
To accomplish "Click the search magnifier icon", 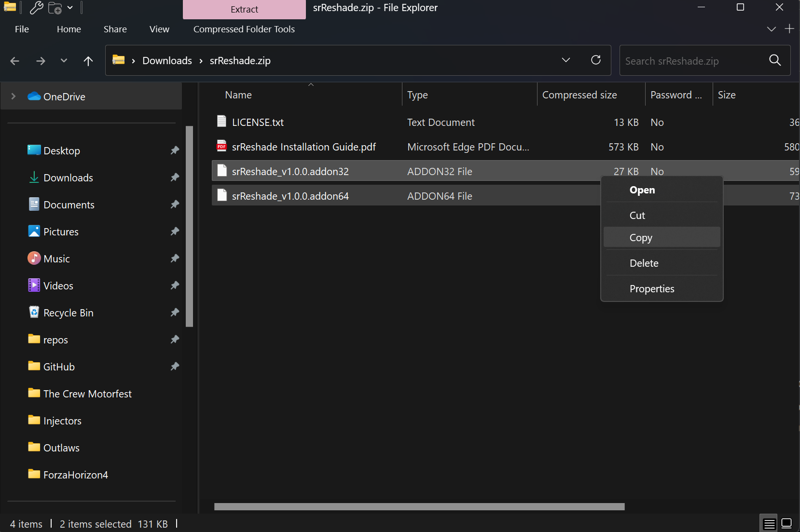I will coord(775,60).
